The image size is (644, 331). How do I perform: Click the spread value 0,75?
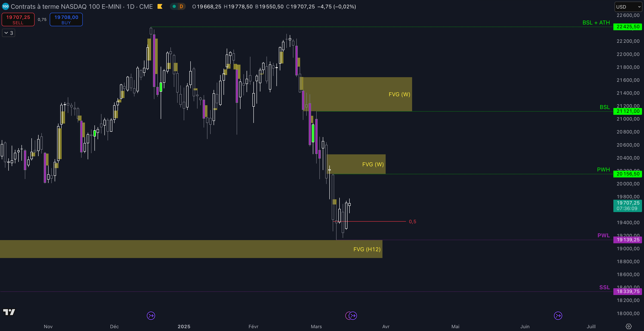tap(42, 19)
